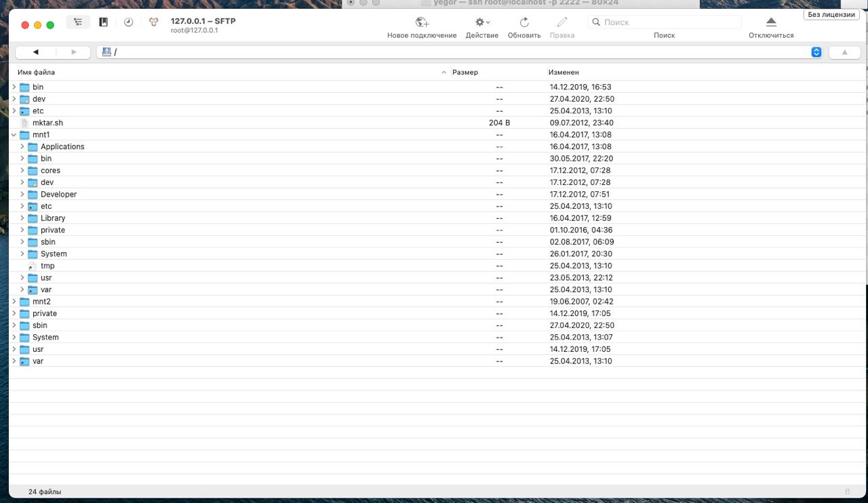
Task: Expand the Applications folder in mnt1
Action: pos(22,146)
